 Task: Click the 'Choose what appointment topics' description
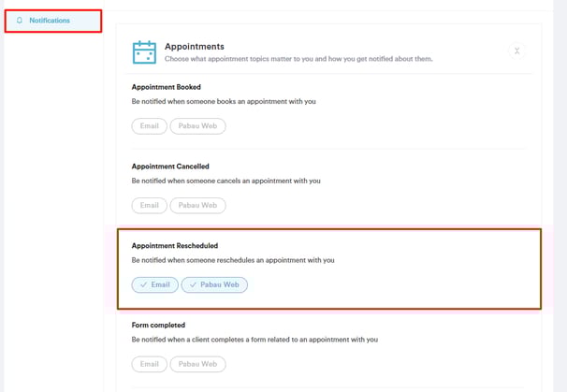(x=298, y=59)
